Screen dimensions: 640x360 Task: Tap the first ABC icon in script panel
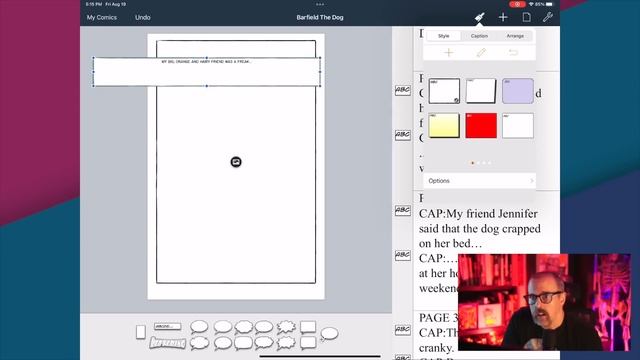pos(402,90)
